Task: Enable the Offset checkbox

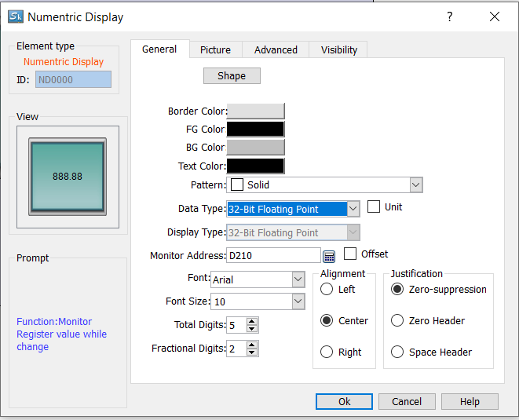Action: tap(350, 254)
